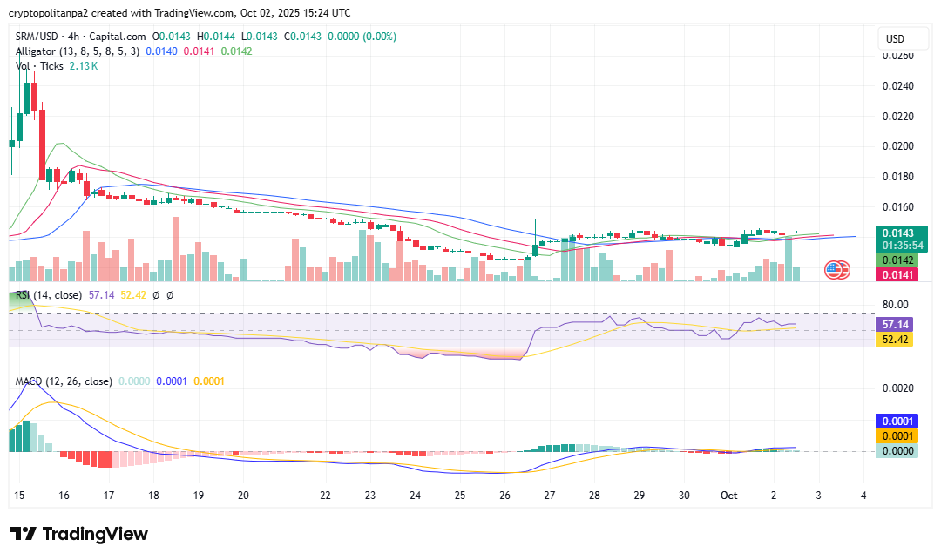
Task: Click the SRM/USD symbol title
Action: pos(81,37)
